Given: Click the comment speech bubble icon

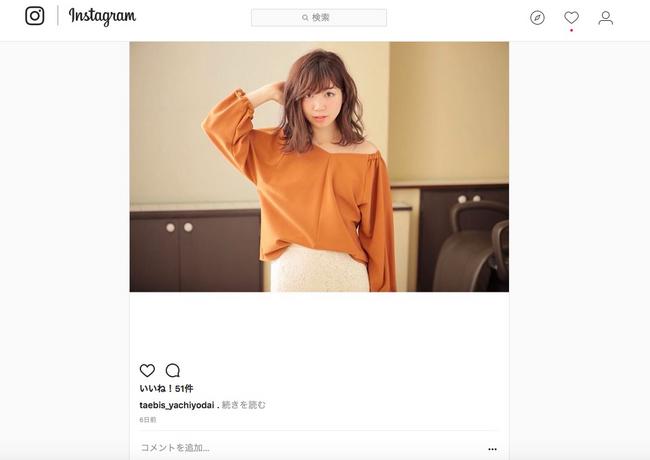Looking at the screenshot, I should pos(172,370).
